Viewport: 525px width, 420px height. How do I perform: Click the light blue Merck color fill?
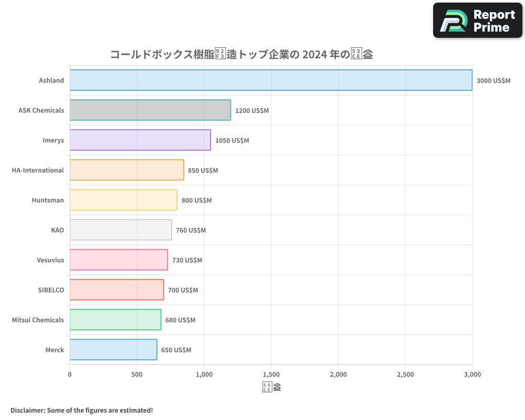(112, 350)
